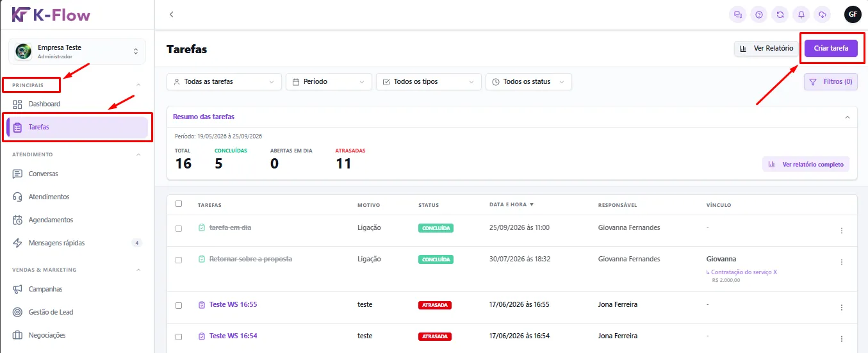Click 'Ver relatório completo' button
The image size is (868, 353).
[806, 164]
